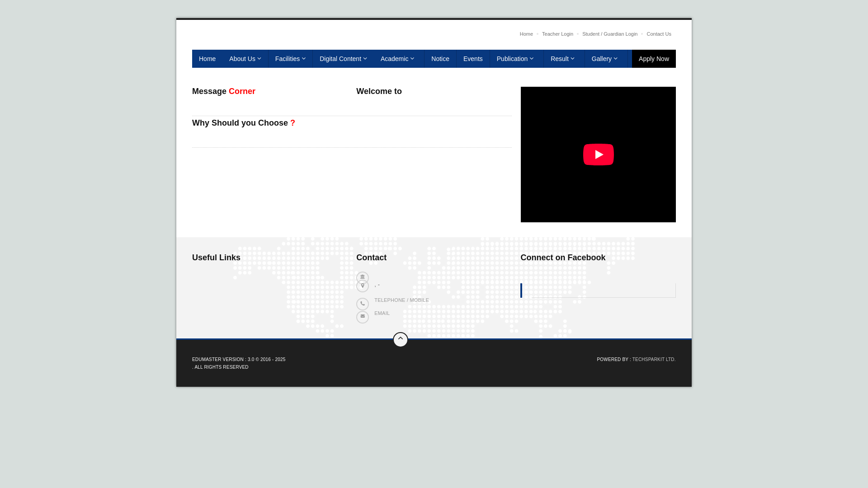Click the Apply Now button
The width and height of the screenshot is (868, 488).
click(654, 59)
